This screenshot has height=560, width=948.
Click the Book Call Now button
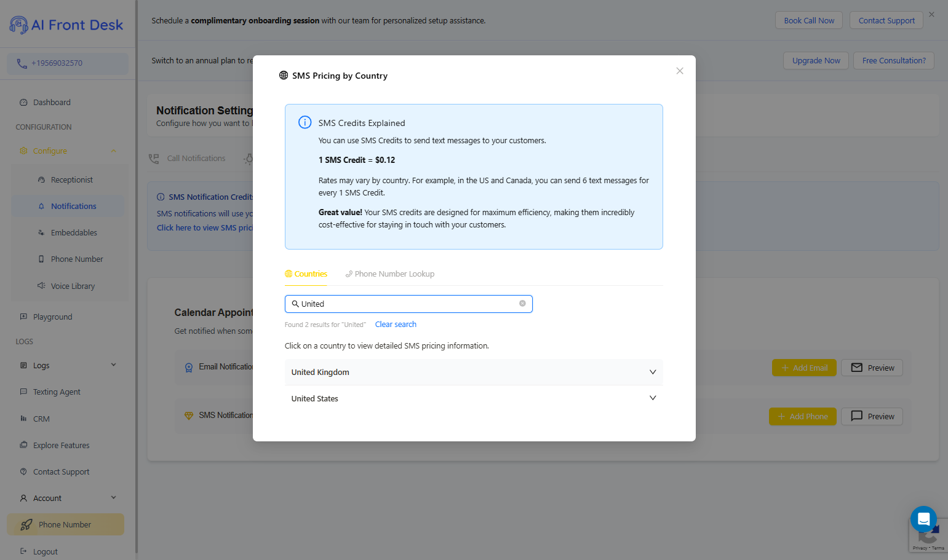click(809, 20)
